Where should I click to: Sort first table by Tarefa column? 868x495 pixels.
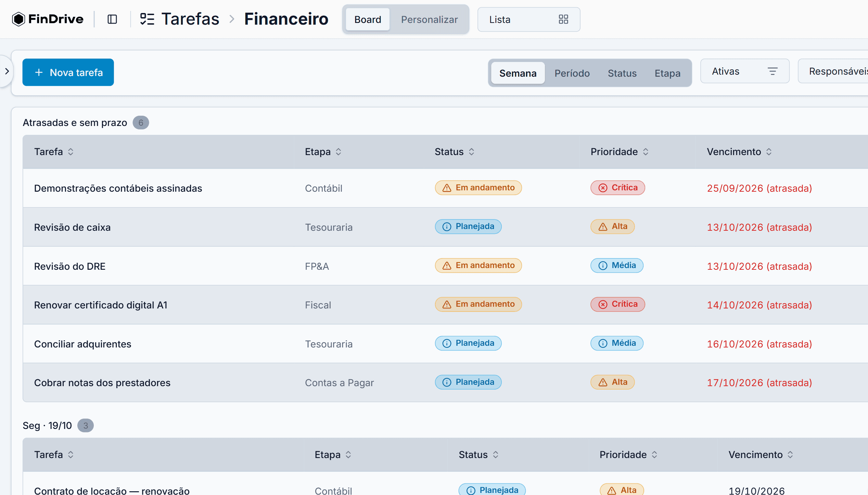(x=54, y=152)
